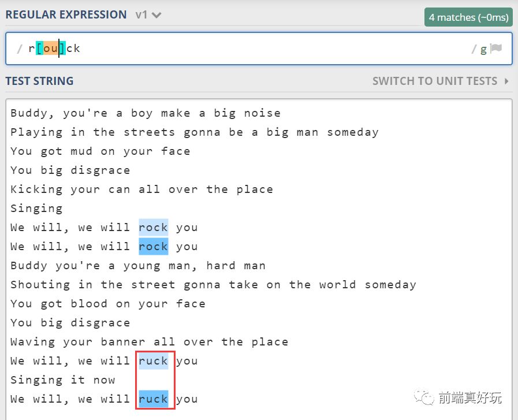Click the line 'Kicking your can all over the place'
This screenshot has width=518, height=420.
tap(141, 189)
